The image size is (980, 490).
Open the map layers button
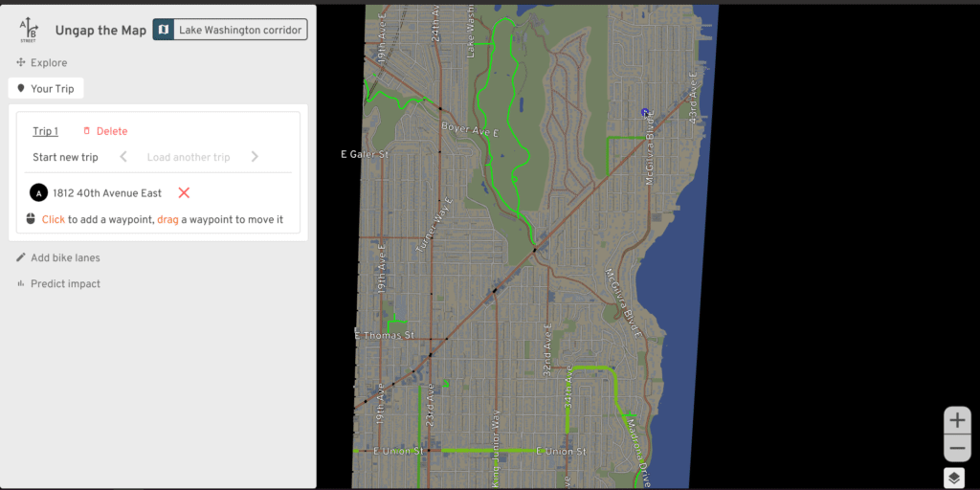point(954,479)
